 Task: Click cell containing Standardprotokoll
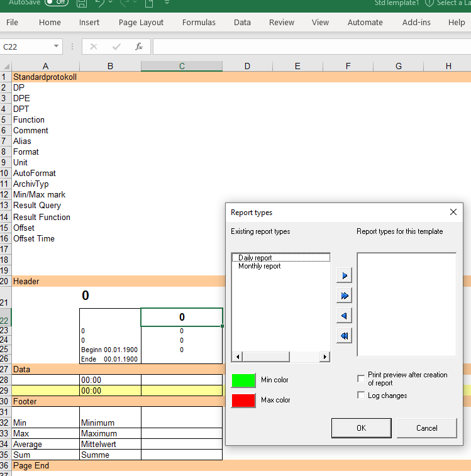tap(45, 77)
